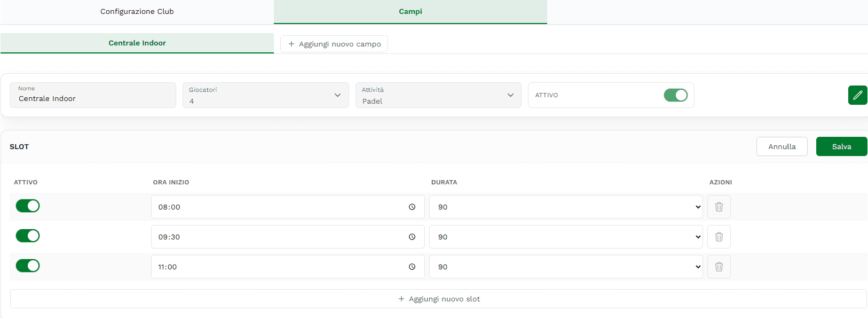The image size is (868, 318).
Task: Disable the field's ATTIVO toggle switch
Action: click(675, 95)
